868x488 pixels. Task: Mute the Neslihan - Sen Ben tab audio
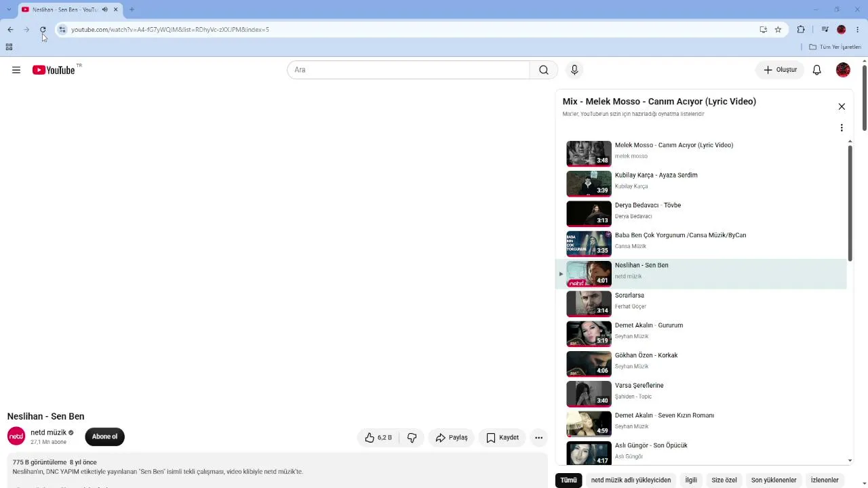(104, 9)
